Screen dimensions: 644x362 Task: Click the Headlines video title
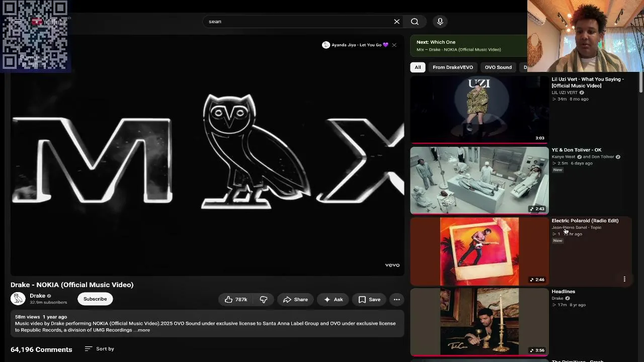(563, 292)
